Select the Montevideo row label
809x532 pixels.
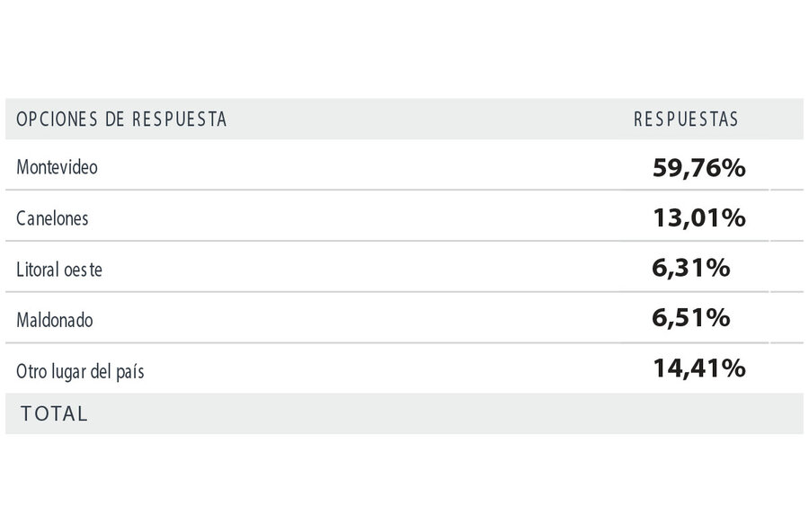pos(57,167)
